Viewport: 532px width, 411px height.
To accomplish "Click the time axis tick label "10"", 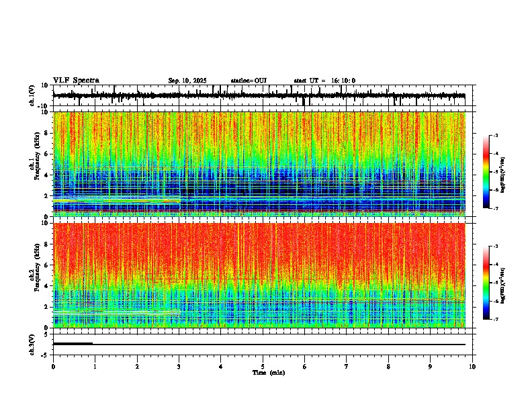I will pyautogui.click(x=472, y=367).
